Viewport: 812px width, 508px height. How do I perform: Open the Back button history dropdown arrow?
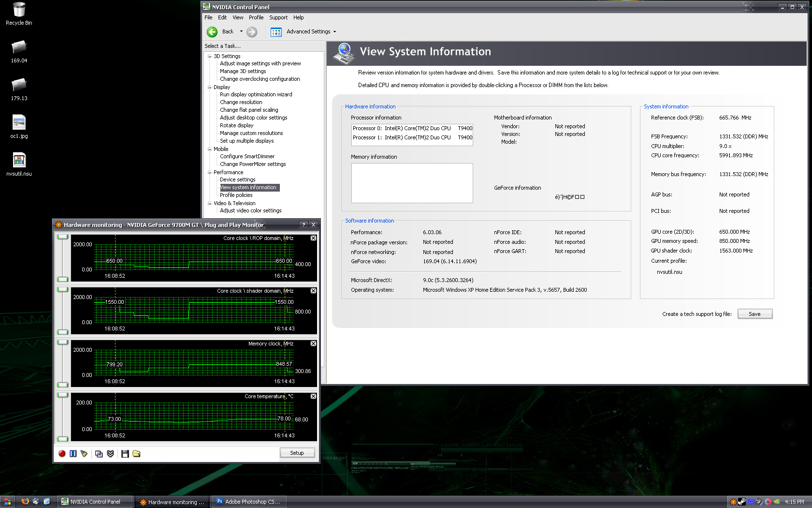pyautogui.click(x=241, y=31)
